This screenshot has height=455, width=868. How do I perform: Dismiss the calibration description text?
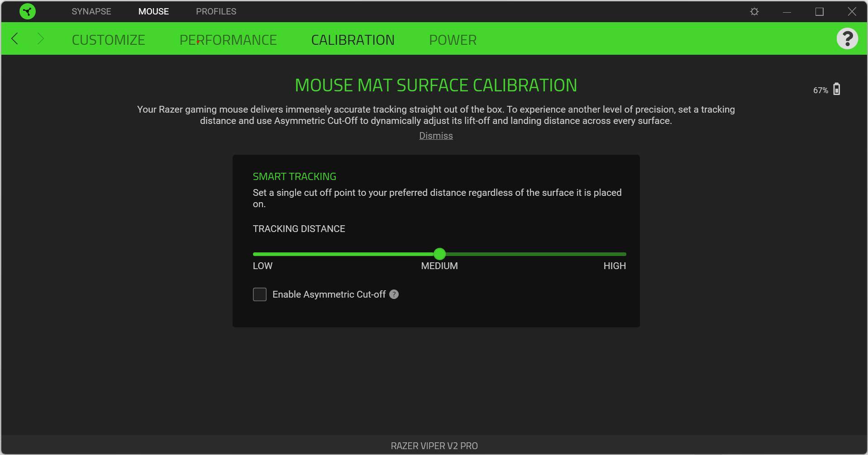(x=435, y=136)
